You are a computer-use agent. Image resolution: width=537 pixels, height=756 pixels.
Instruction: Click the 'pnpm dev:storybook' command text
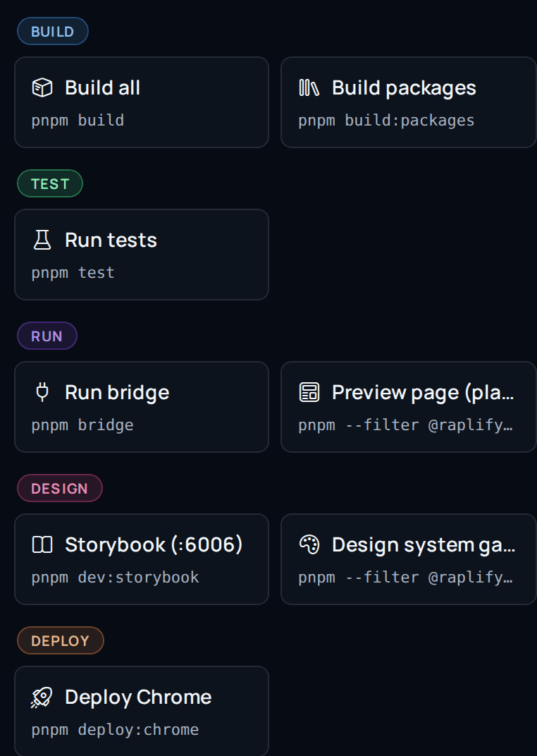pos(115,577)
